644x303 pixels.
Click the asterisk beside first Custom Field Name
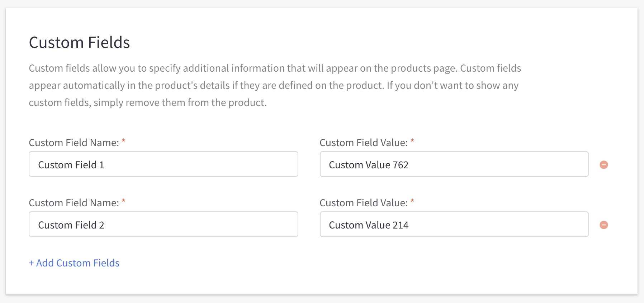coord(124,141)
